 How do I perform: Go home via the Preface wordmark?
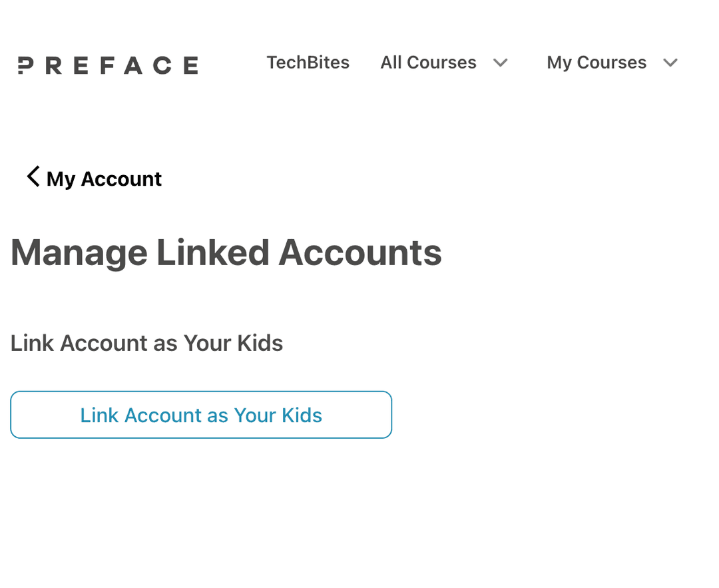click(x=108, y=65)
